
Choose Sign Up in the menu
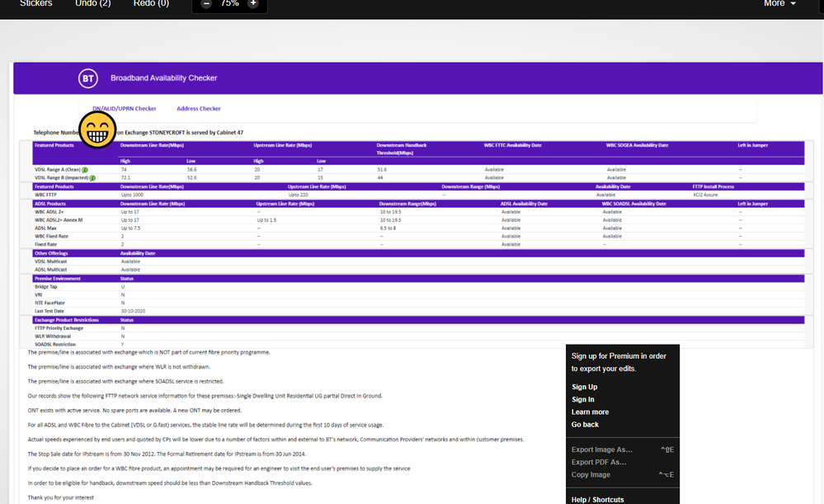pyautogui.click(x=584, y=387)
